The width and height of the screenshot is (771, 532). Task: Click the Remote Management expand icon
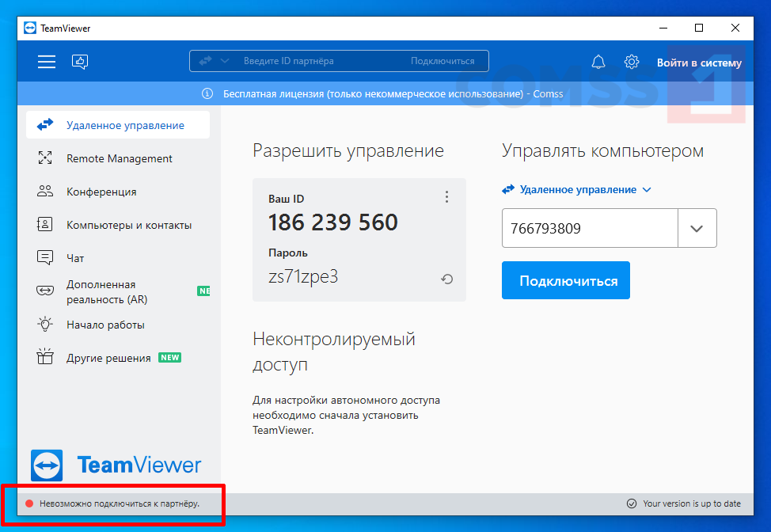[45, 158]
